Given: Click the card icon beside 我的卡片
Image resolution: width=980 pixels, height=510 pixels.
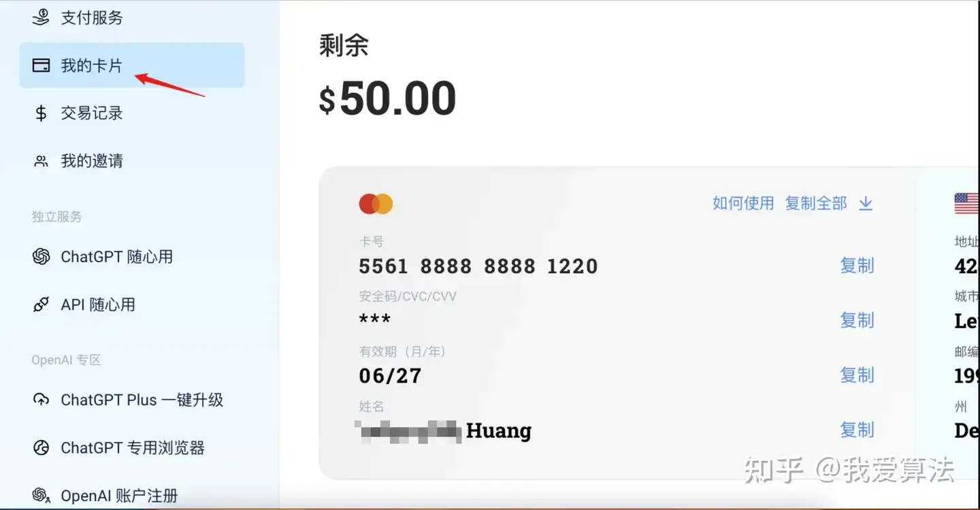Looking at the screenshot, I should tap(41, 65).
